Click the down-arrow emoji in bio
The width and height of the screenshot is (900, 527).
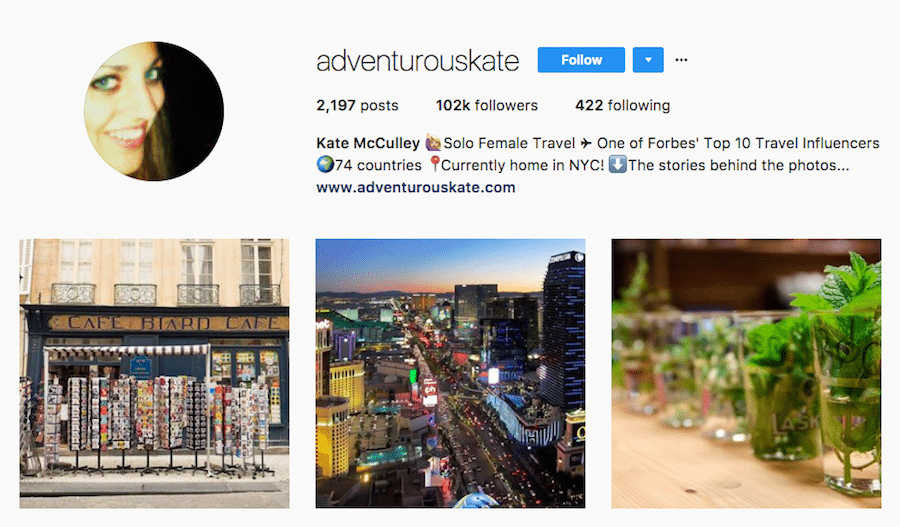tap(617, 165)
